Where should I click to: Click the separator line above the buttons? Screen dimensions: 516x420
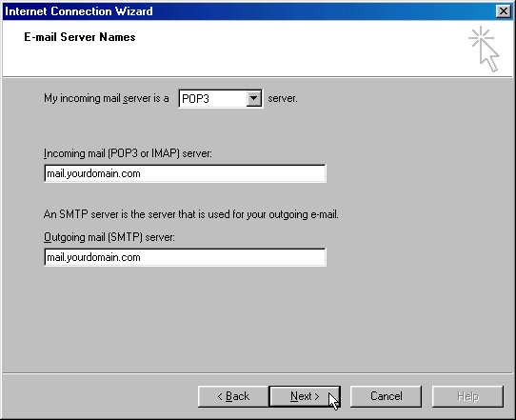coord(258,373)
